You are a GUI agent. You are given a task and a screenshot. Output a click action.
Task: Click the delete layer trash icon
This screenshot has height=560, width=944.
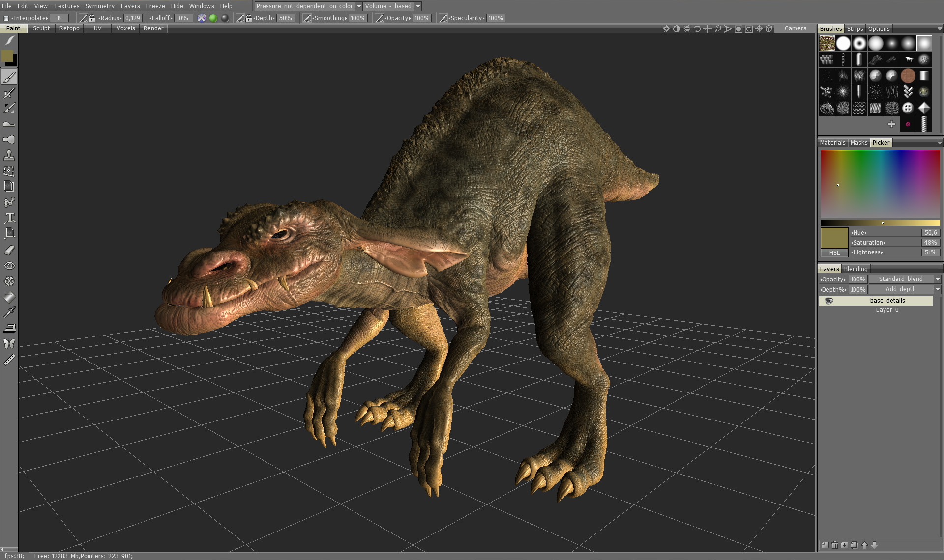835,545
